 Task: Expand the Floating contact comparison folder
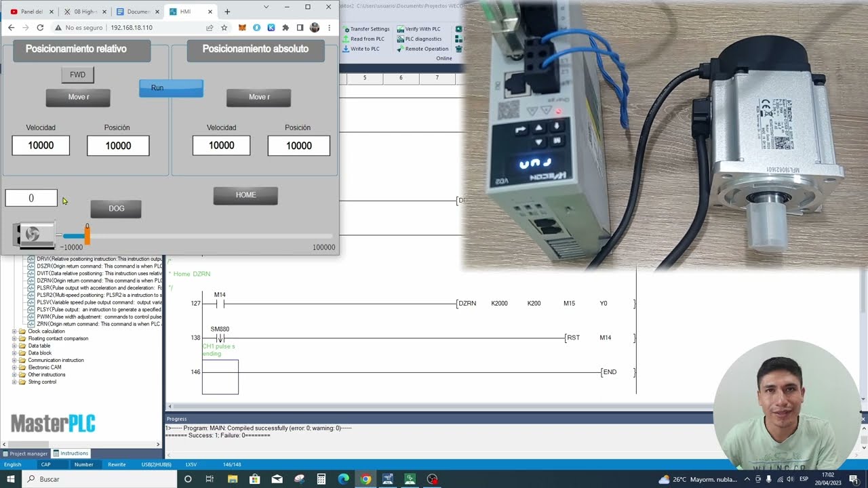point(14,338)
